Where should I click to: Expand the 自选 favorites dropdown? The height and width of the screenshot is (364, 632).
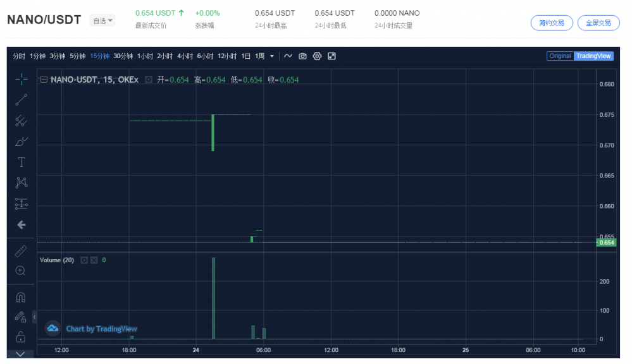102,21
